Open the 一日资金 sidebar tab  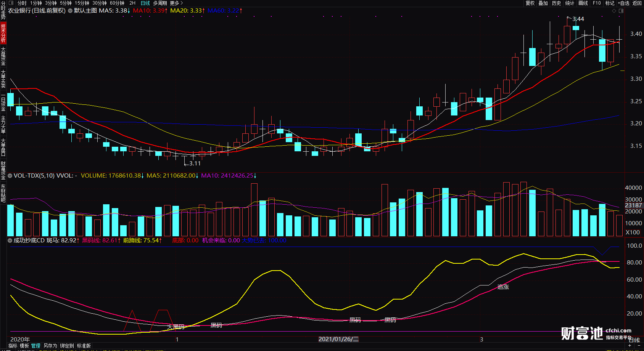click(x=3, y=102)
